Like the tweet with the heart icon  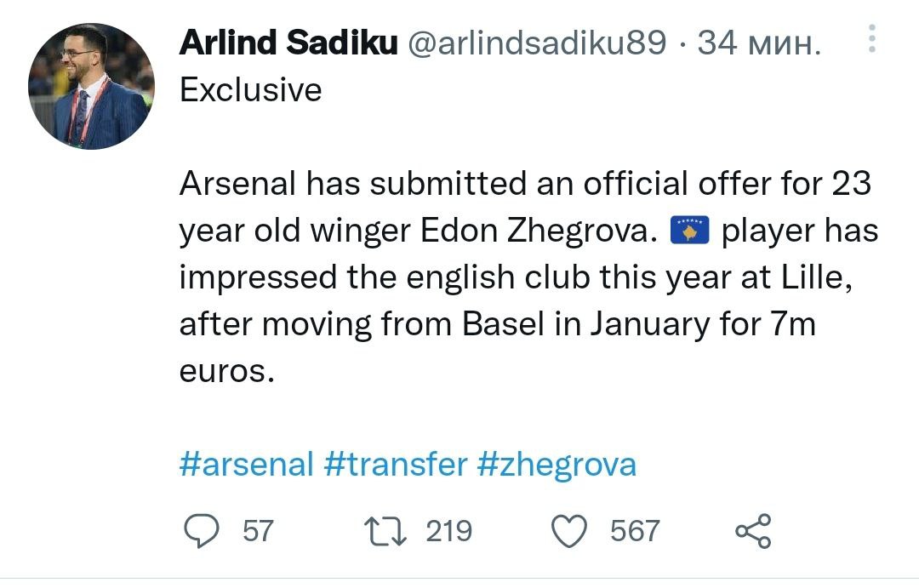570,531
